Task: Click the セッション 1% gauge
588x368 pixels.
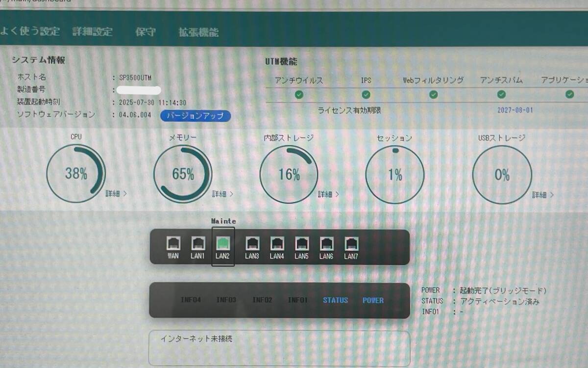Action: coord(395,175)
